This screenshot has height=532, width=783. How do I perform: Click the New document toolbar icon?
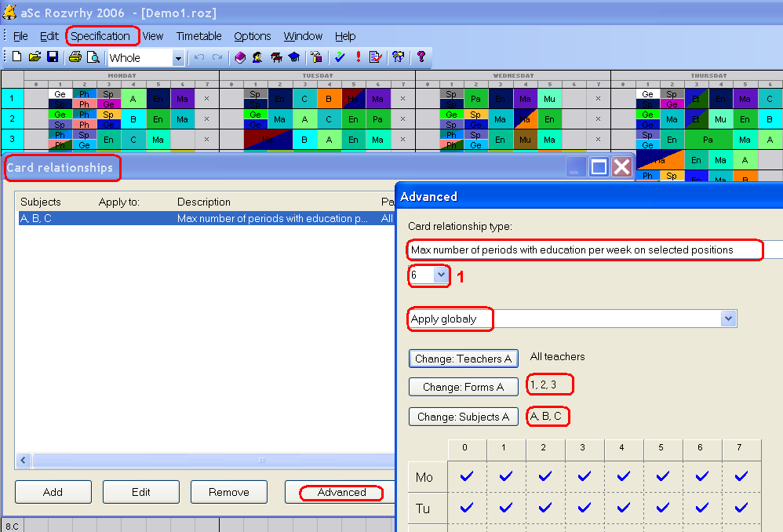[x=16, y=57]
